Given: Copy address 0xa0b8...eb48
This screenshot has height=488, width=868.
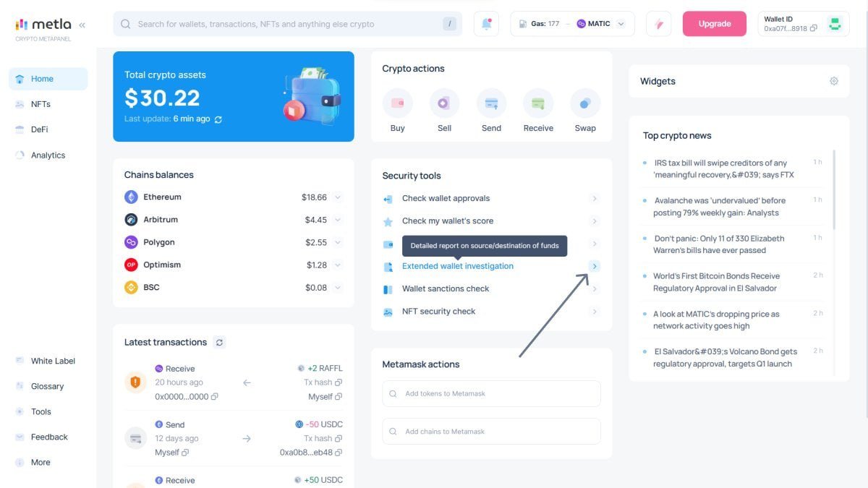Looking at the screenshot, I should click(x=339, y=453).
